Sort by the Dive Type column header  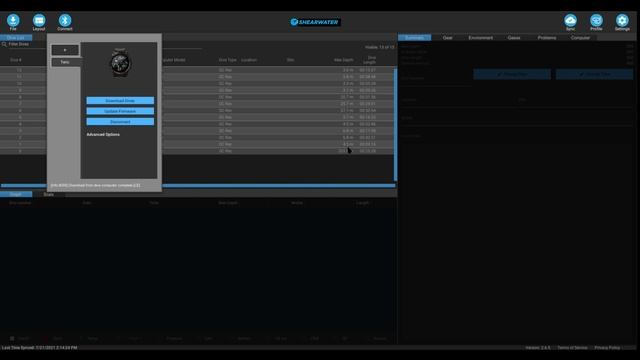[x=227, y=60]
